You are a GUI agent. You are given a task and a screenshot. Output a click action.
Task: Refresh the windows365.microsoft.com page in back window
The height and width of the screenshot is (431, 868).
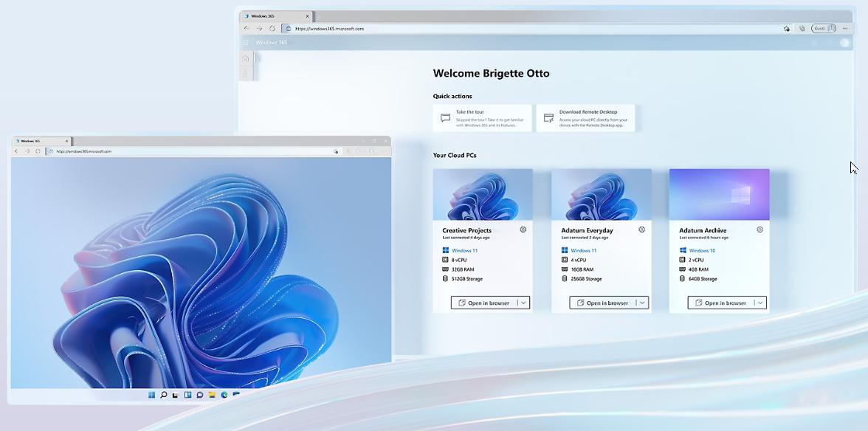click(x=272, y=29)
